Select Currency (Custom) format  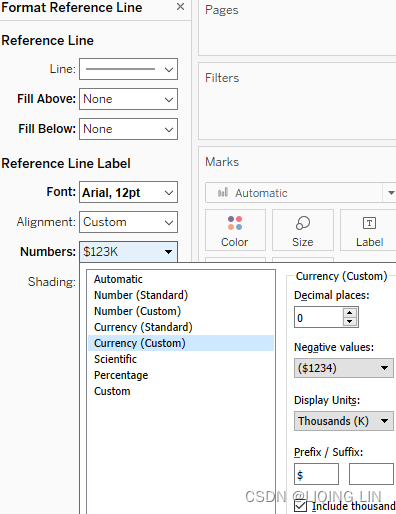181,343
